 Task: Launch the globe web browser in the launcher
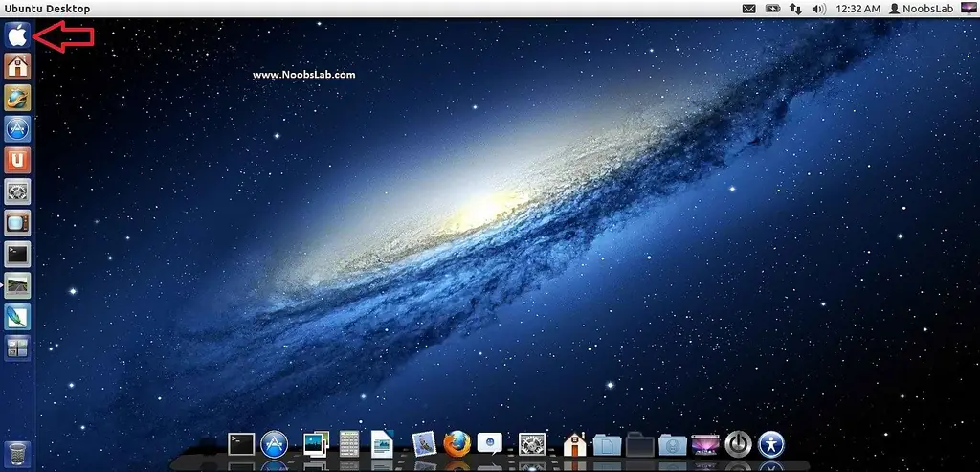click(17, 98)
